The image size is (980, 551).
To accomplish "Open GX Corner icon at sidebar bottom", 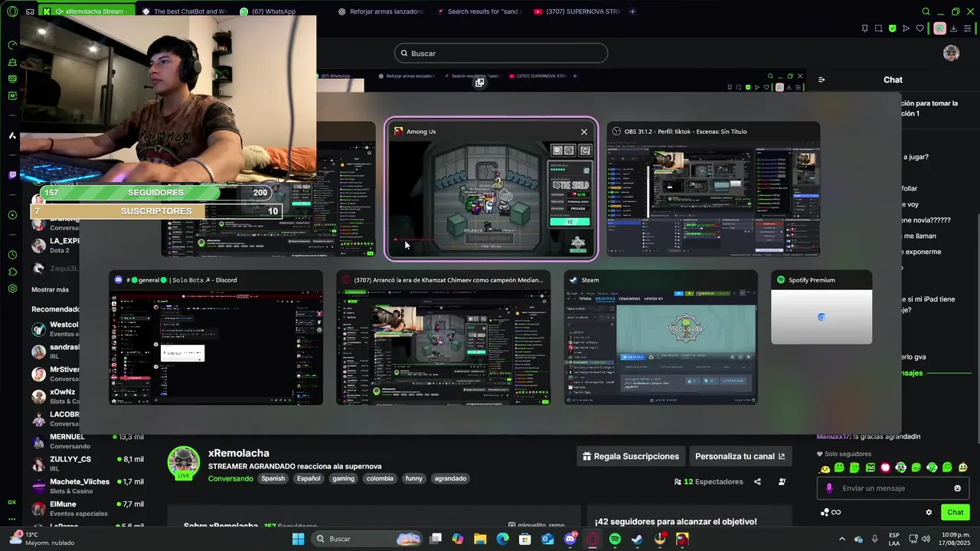I will (11, 502).
